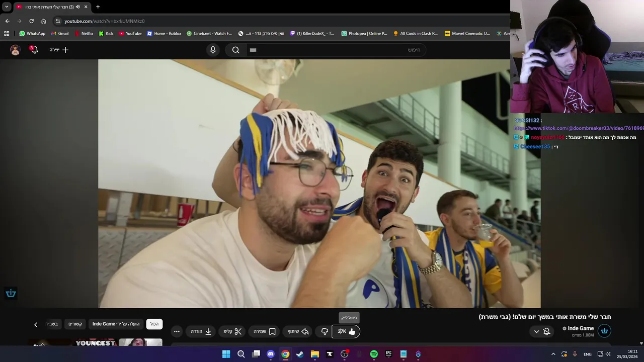Select the 'הכול' filter chip
This screenshot has width=644, height=362.
click(154, 324)
